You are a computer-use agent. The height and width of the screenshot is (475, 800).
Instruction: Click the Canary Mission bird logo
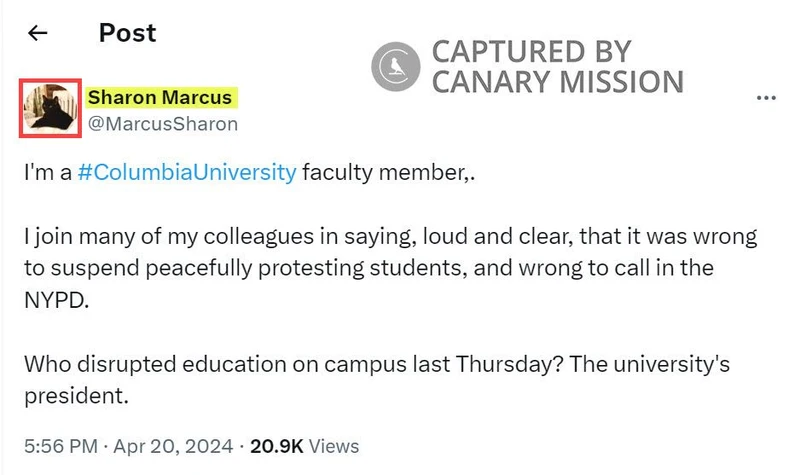tap(395, 66)
